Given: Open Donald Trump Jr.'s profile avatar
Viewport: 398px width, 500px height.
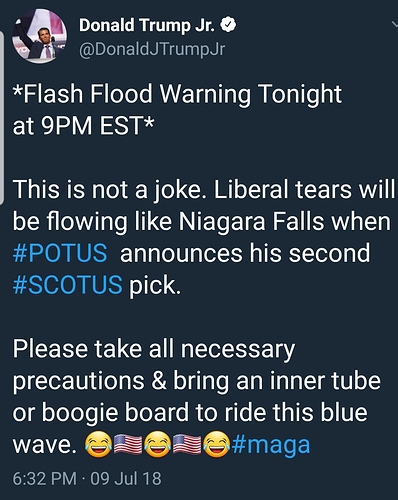Looking at the screenshot, I should click(39, 36).
